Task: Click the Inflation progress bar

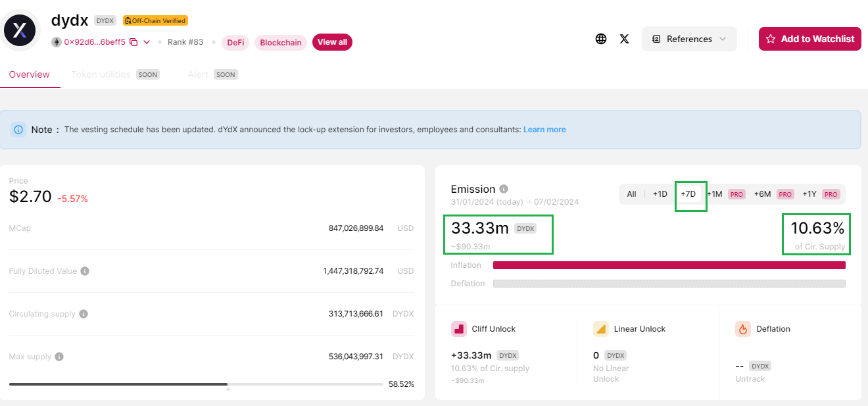Action: click(669, 265)
